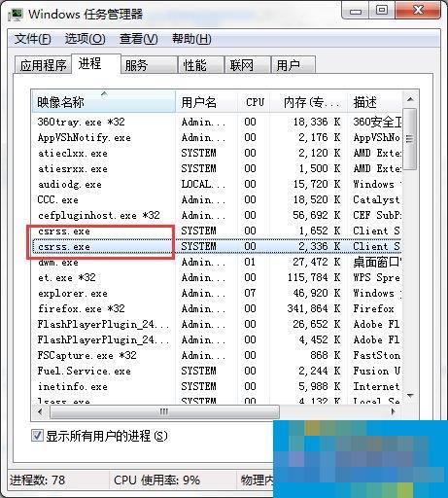Sort by 用户名 column header
Viewport: 448px width, 498px height.
pos(206,102)
